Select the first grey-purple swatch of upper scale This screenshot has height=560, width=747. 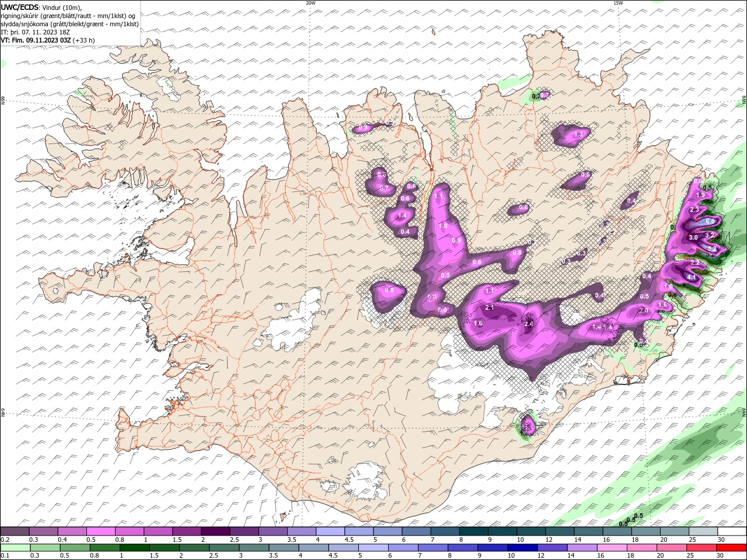coord(15,531)
